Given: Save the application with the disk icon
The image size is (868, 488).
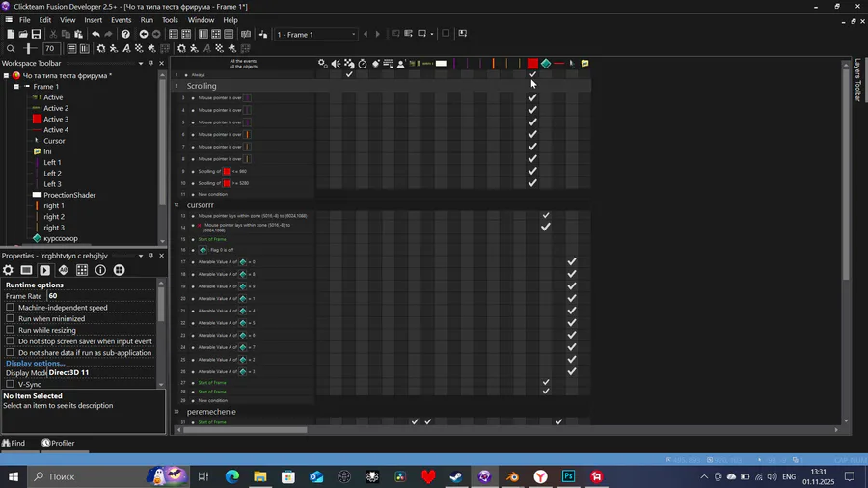Looking at the screenshot, I should [x=36, y=35].
